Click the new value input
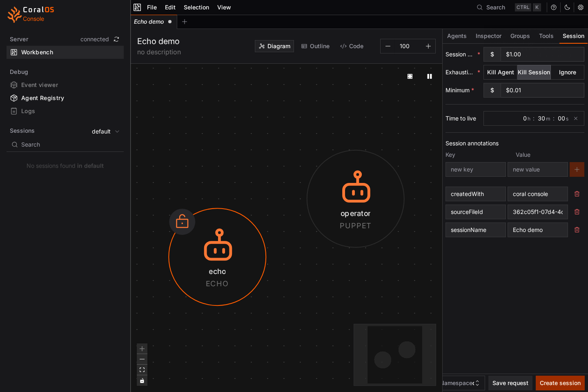The image size is (588, 392). (537, 169)
